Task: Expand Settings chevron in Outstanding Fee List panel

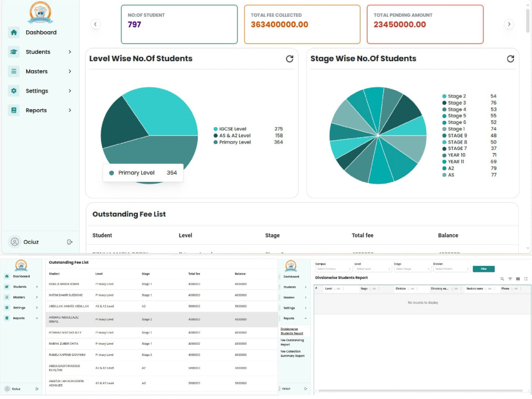Action: pyautogui.click(x=37, y=307)
